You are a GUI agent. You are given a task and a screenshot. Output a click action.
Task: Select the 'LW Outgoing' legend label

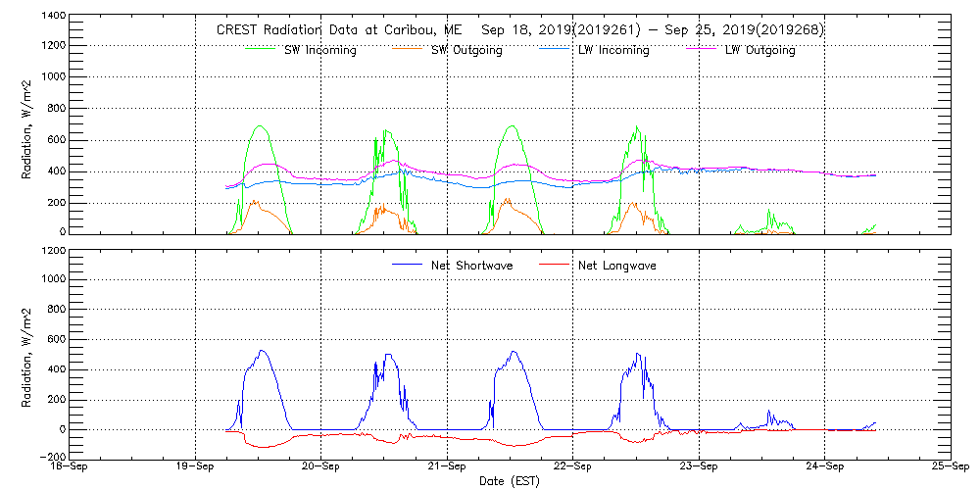click(x=759, y=51)
